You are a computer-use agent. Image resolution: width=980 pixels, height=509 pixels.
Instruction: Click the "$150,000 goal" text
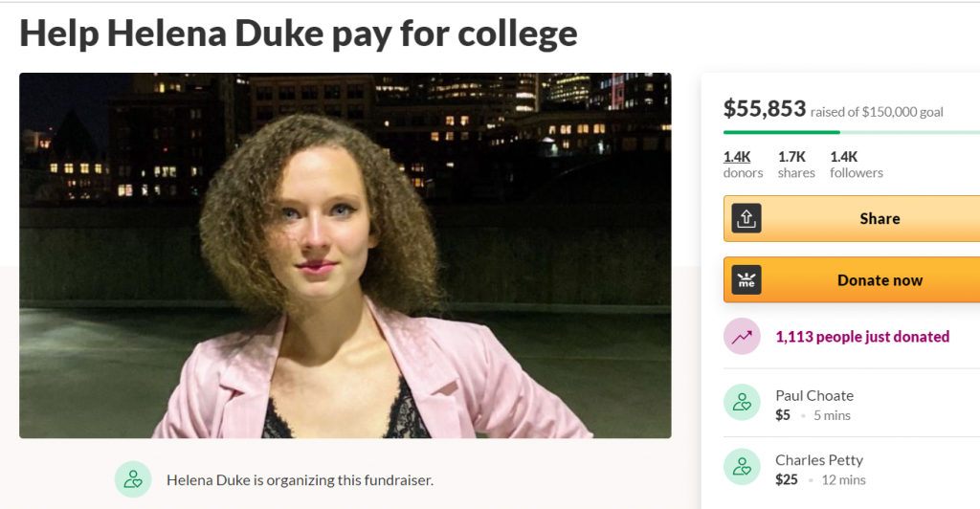coord(902,112)
